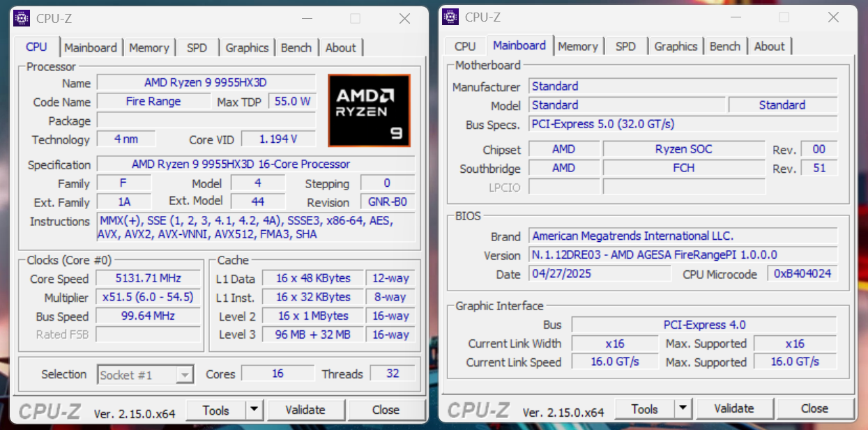Click Bus Specs PCI-Express 5.0 value
Viewport: 868px width, 430px height.
point(683,124)
